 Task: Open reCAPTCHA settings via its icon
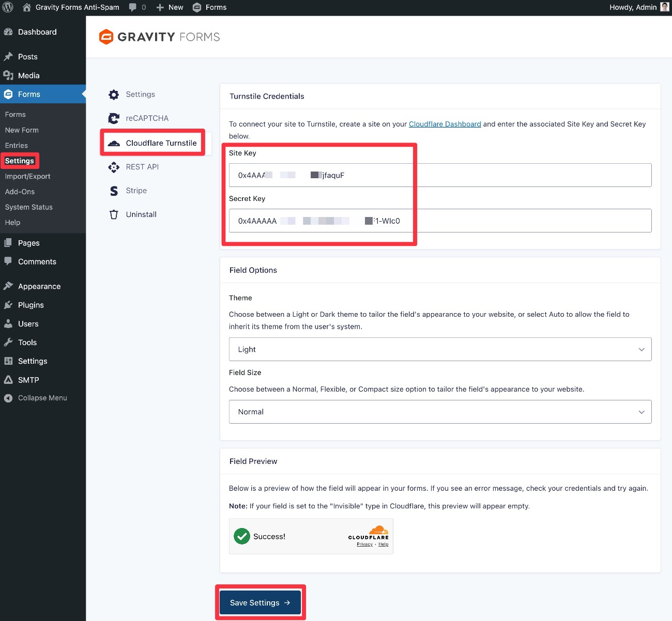click(x=114, y=118)
